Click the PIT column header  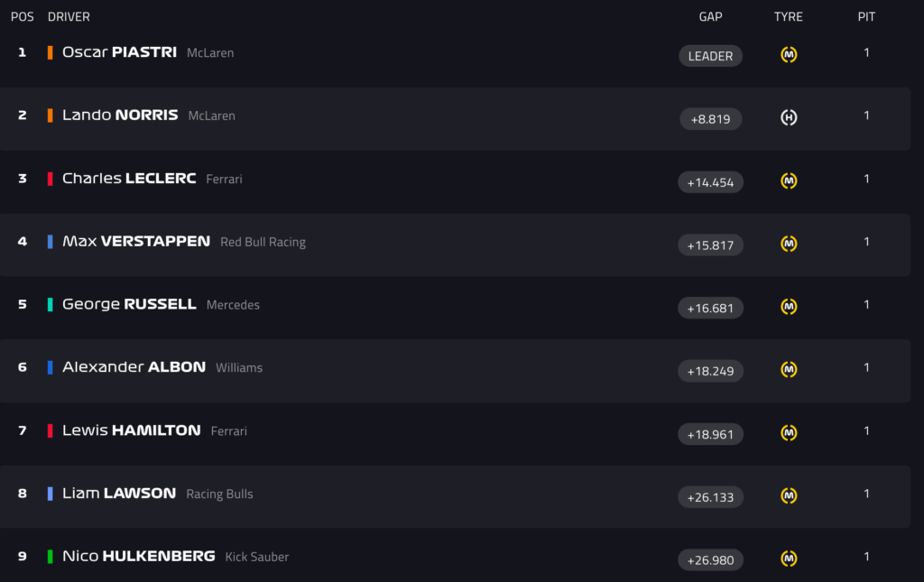pos(866,17)
